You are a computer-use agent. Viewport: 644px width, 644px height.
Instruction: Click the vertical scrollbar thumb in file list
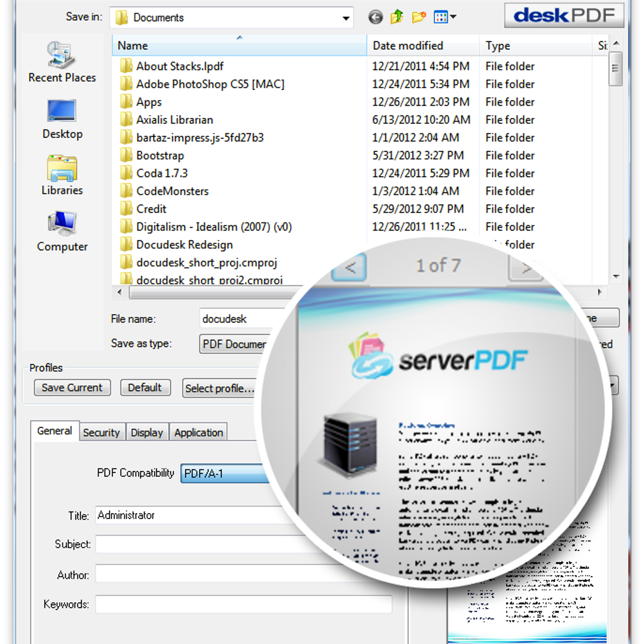[x=615, y=68]
